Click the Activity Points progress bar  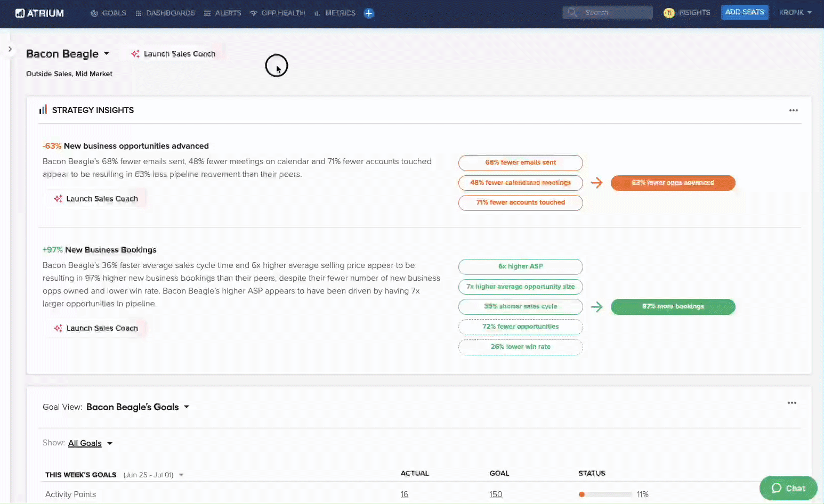[x=605, y=494]
